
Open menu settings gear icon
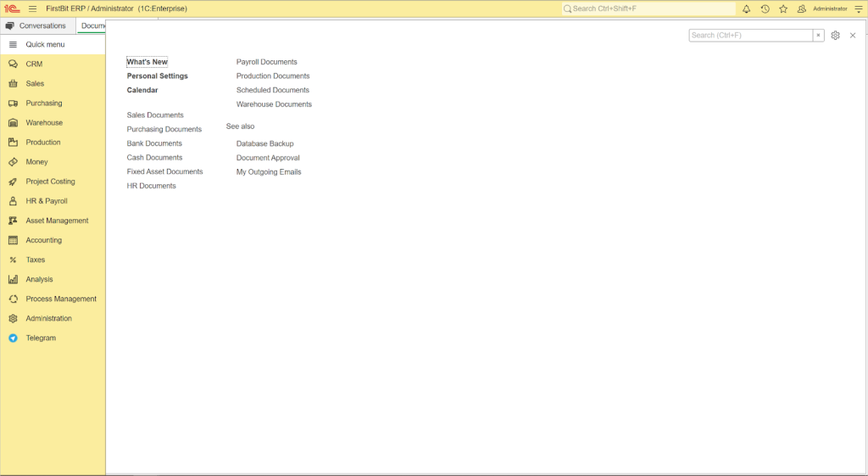point(835,35)
